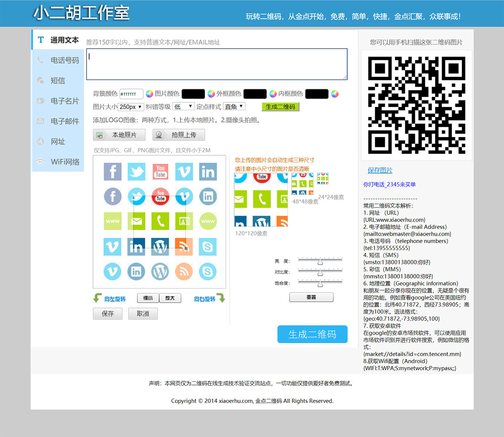Select the phone icon for 电话号码
504x437 pixels.
click(x=40, y=60)
